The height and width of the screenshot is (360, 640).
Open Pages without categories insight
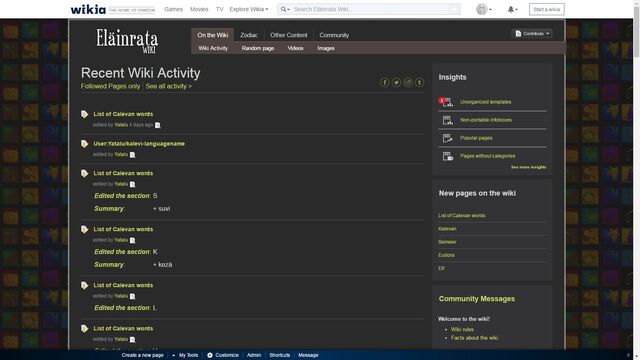(x=487, y=156)
